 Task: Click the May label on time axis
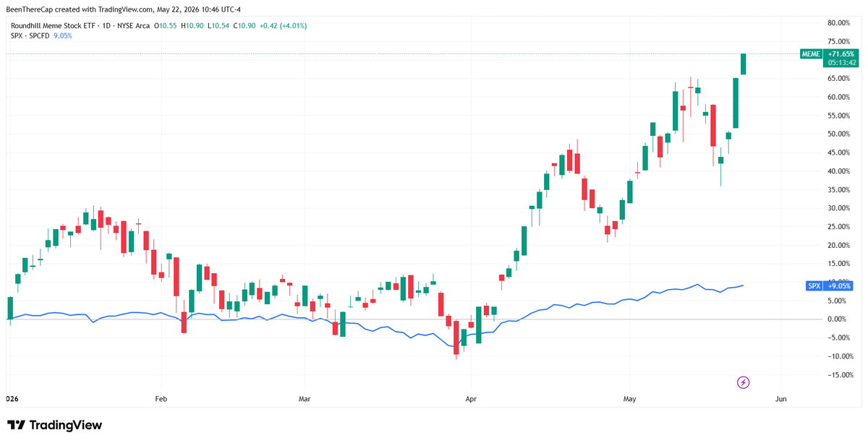click(629, 398)
